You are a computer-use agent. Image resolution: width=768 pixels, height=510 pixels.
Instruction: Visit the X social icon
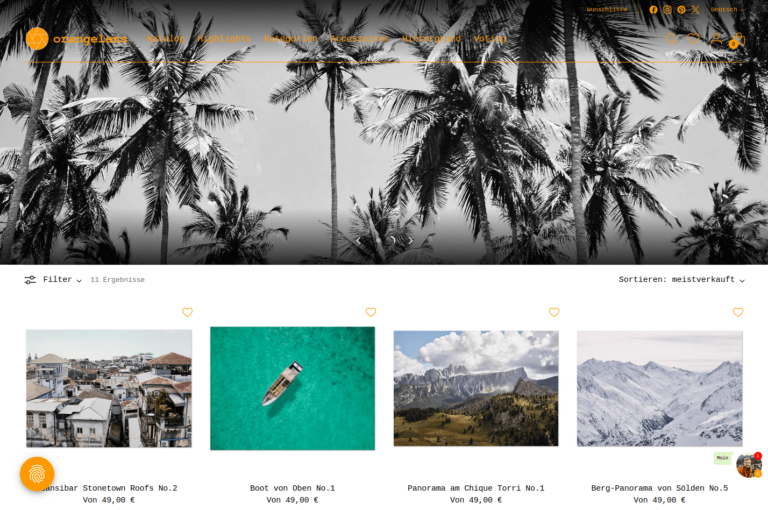pos(696,10)
